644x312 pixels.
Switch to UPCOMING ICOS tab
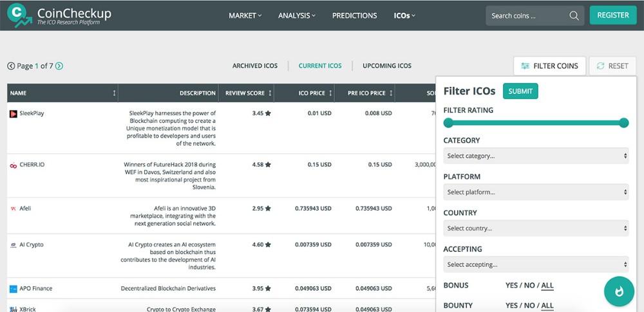[387, 66]
